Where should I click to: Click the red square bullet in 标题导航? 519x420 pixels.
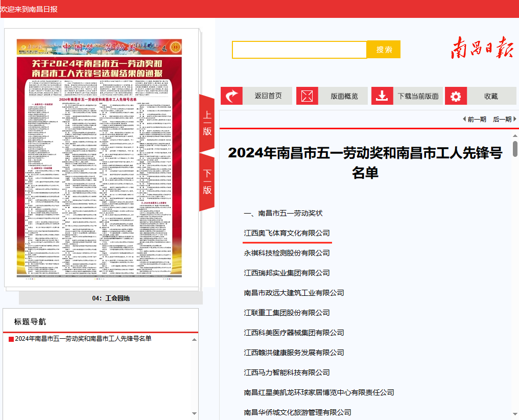pos(11,339)
